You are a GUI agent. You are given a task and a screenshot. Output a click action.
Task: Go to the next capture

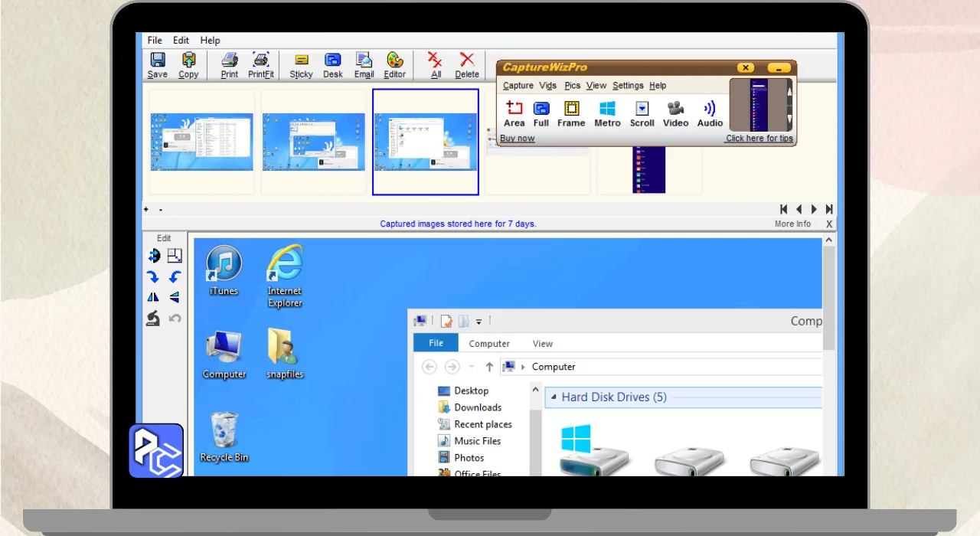[x=814, y=209]
